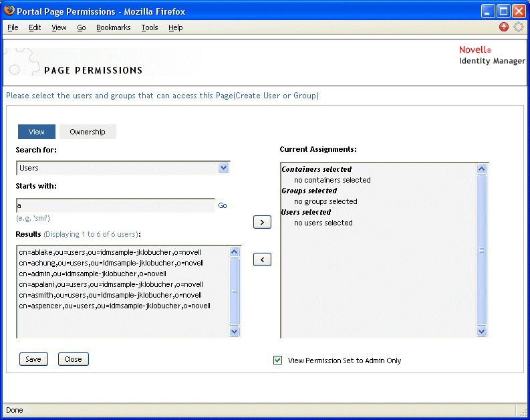Click the Novell Identity Manager logo text
The height and width of the screenshot is (420, 530).
pyautogui.click(x=492, y=55)
